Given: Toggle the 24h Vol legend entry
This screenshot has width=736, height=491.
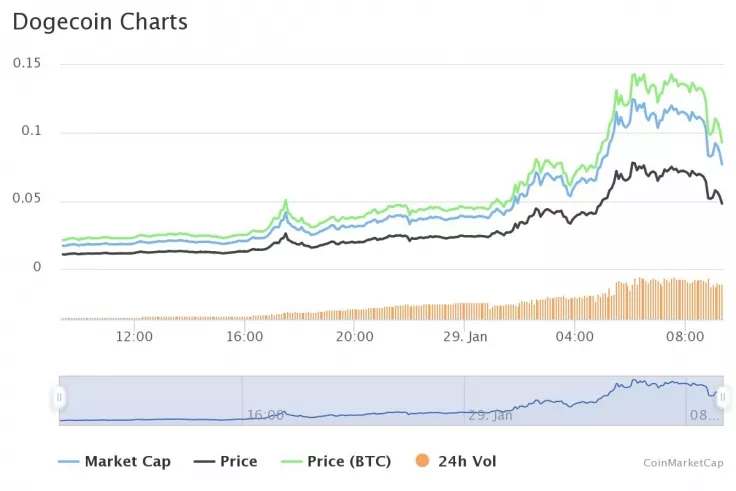Looking at the screenshot, I should [x=456, y=461].
